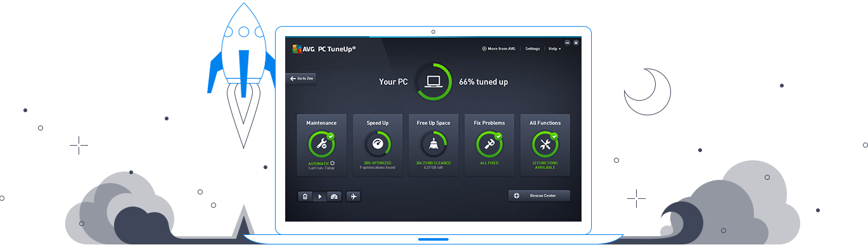The image size is (868, 247).
Task: Toggle Flight mode airplane icon
Action: [x=354, y=196]
